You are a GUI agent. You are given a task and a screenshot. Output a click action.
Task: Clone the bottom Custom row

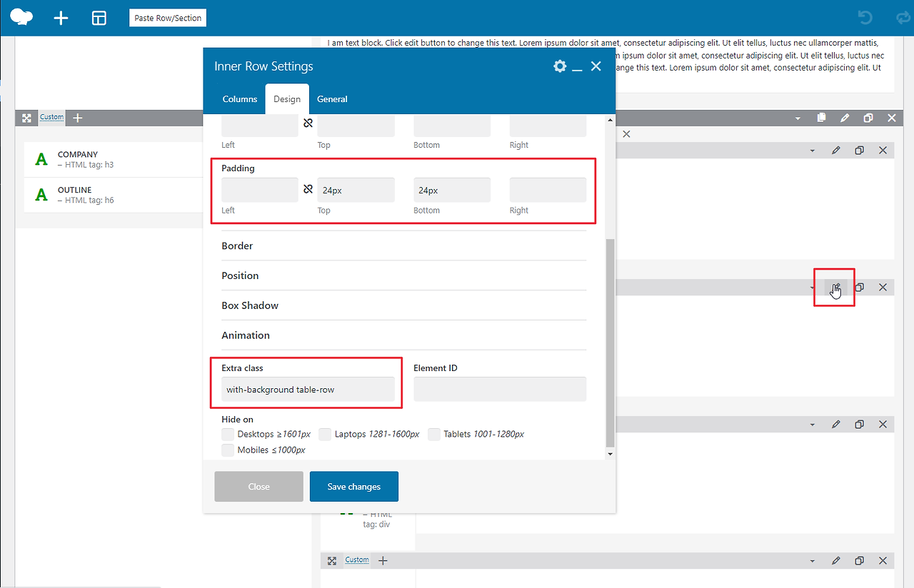click(859, 561)
